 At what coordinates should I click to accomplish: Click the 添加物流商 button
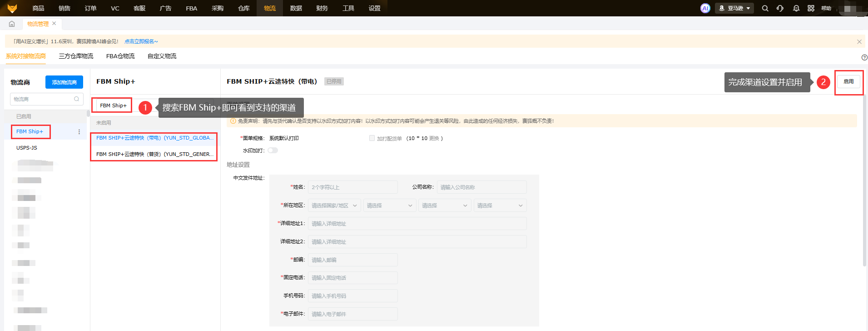64,82
